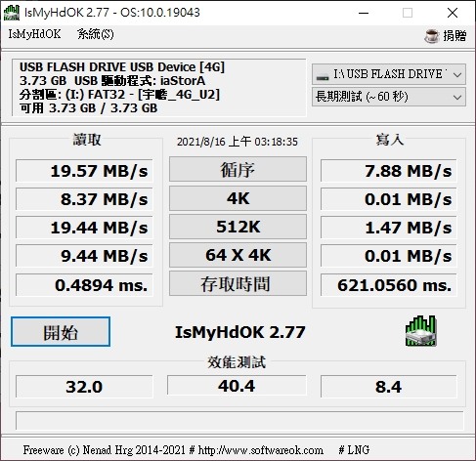This screenshot has width=476, height=461.
Task: Click the 1.47 MB/s 512K write value
Action: [x=389, y=228]
